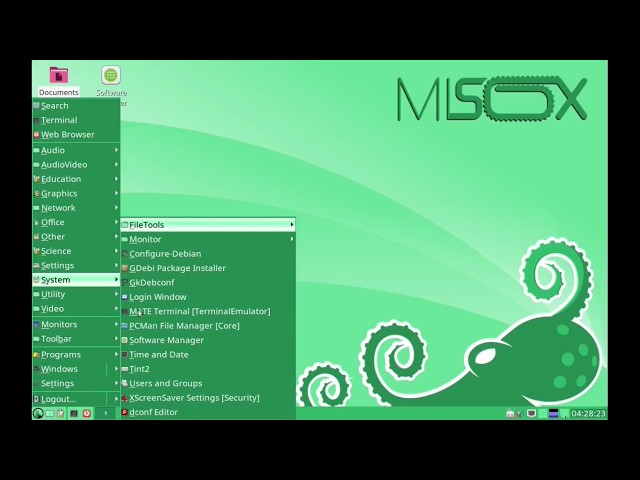
Task: Open the Software Manager desktop icon
Action: (x=111, y=82)
